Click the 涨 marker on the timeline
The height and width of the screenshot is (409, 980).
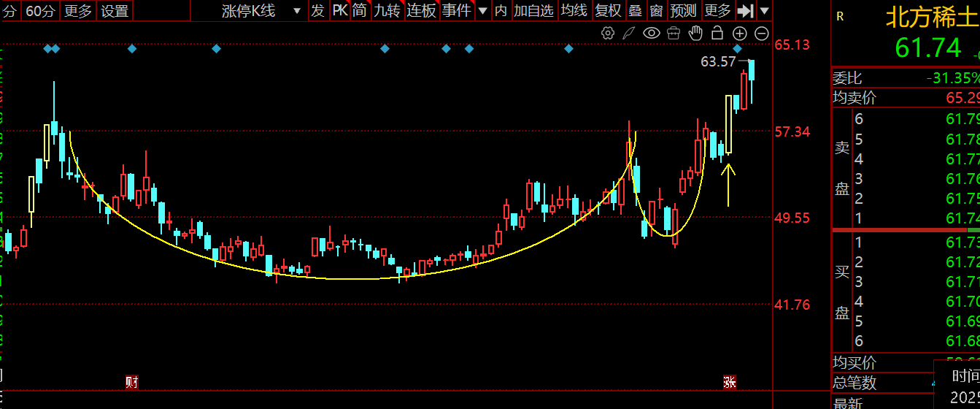click(729, 381)
